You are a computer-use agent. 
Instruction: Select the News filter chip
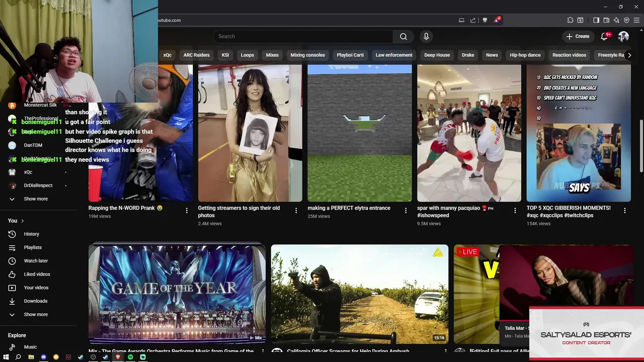[492, 55]
